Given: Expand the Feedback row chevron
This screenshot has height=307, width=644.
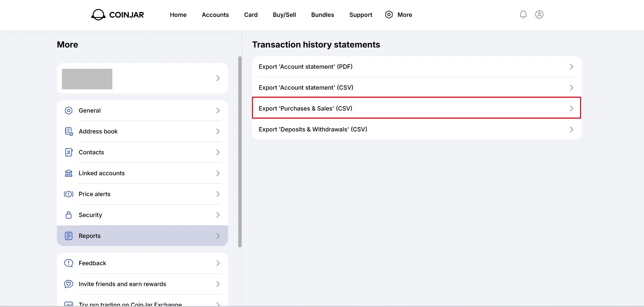Looking at the screenshot, I should 218,263.
